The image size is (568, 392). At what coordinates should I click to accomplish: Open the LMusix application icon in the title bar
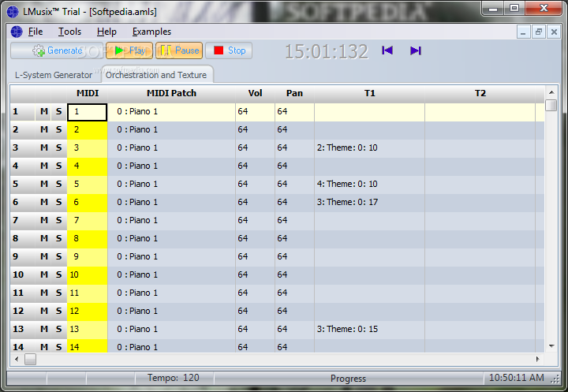coord(13,12)
